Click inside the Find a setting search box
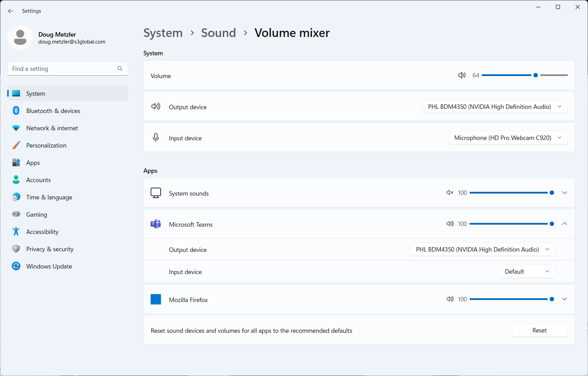 click(62, 68)
